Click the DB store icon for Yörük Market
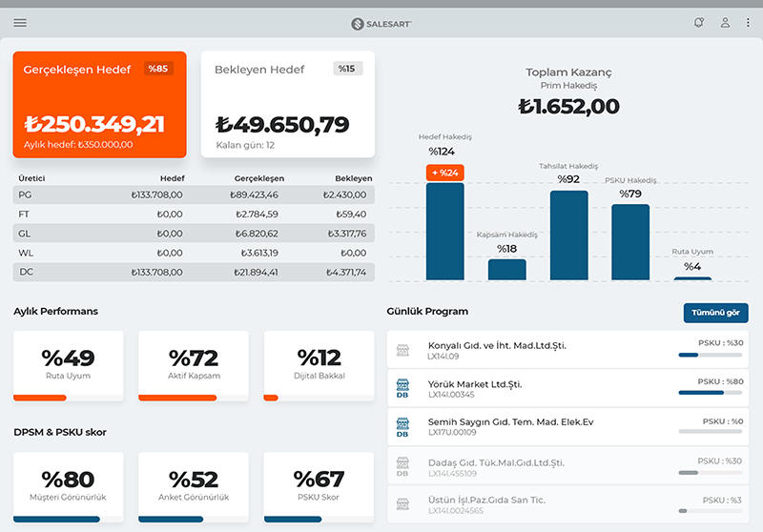 [x=402, y=389]
